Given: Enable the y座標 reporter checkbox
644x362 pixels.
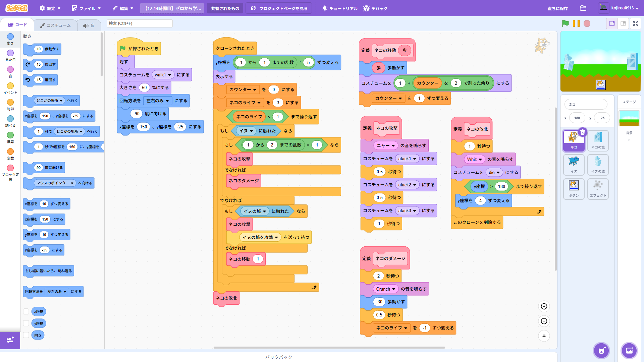Looking at the screenshot, I should (26, 323).
